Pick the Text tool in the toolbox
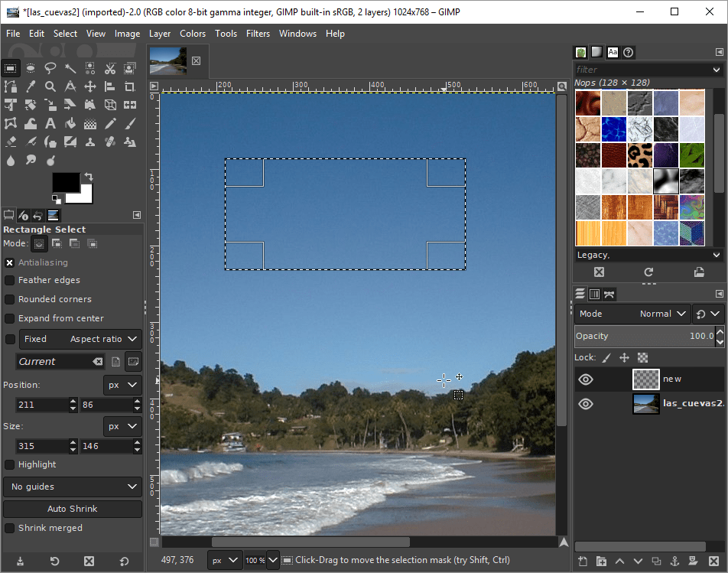Image resolution: width=728 pixels, height=573 pixels. [50, 123]
